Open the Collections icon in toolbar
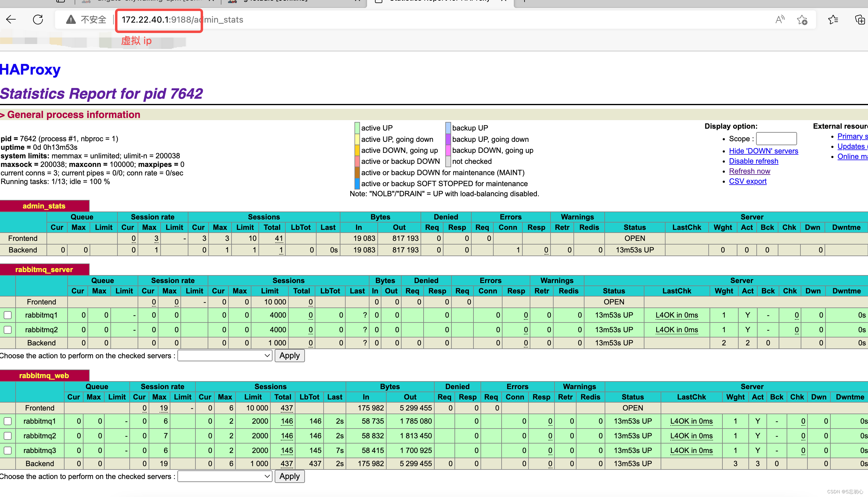The height and width of the screenshot is (497, 868). tap(859, 20)
